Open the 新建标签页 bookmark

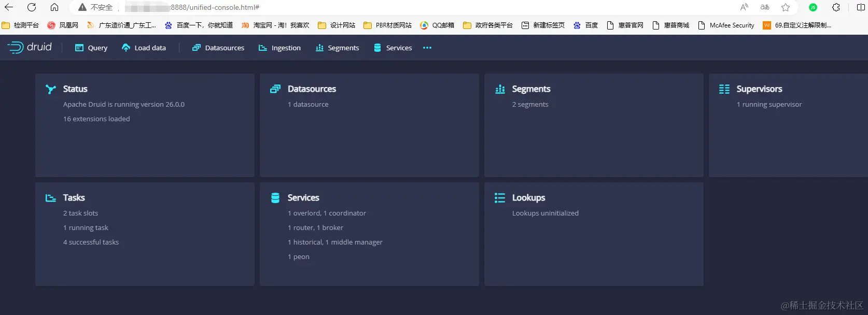point(543,25)
